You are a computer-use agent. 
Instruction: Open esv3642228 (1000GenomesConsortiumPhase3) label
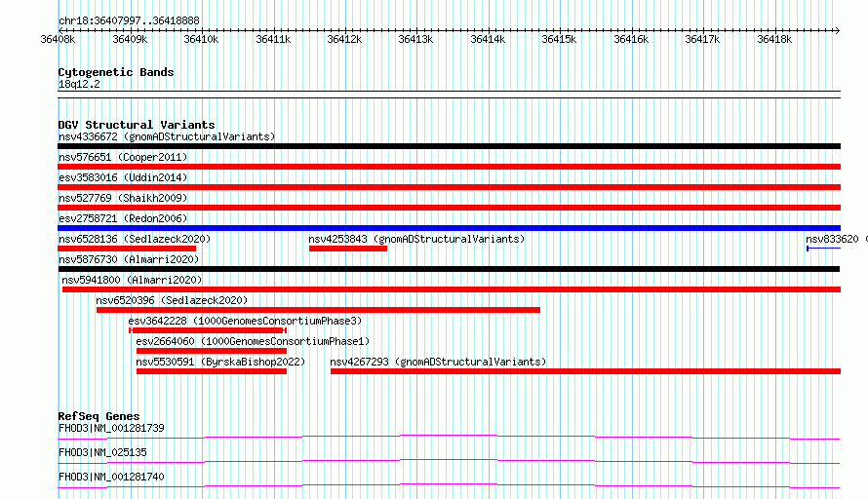click(x=245, y=321)
